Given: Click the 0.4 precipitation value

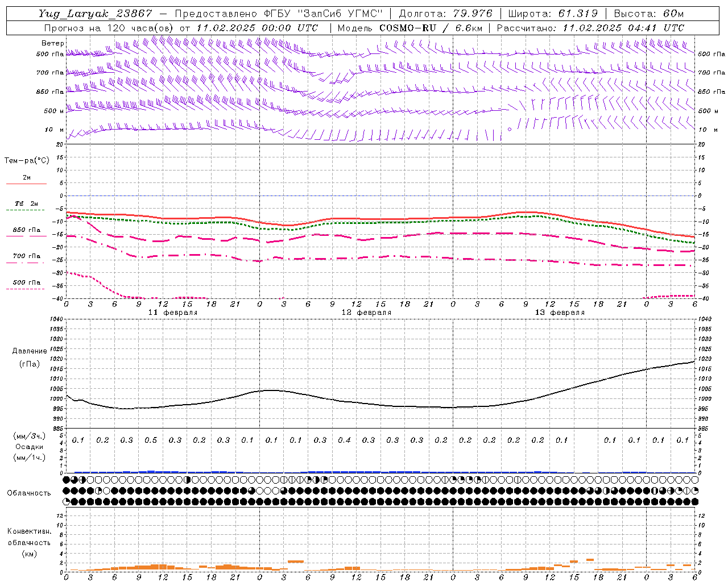Looking at the screenshot, I should [344, 440].
